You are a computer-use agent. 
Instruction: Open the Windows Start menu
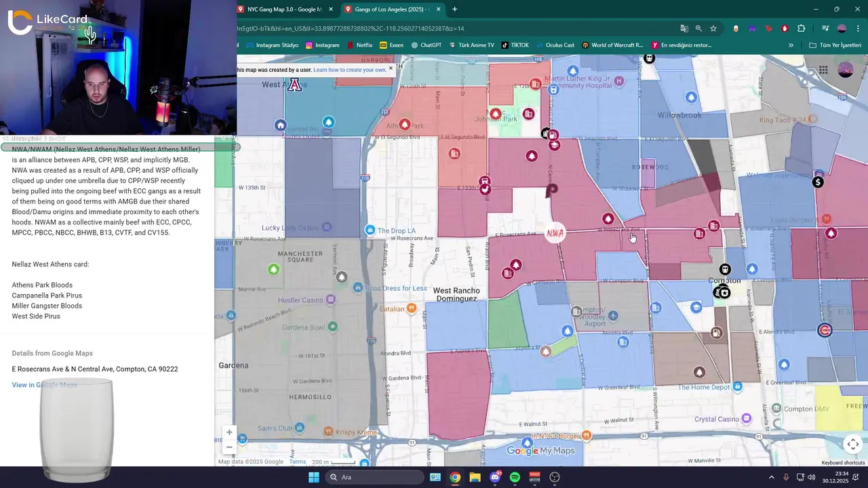(313, 477)
